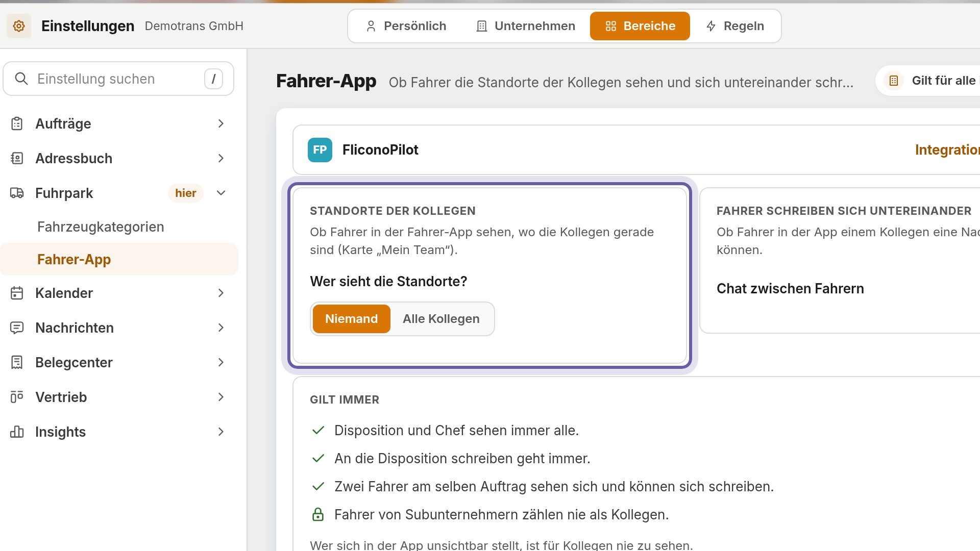The image size is (980, 551).
Task: Click the slash shortcut key badge
Action: pyautogui.click(x=213, y=79)
